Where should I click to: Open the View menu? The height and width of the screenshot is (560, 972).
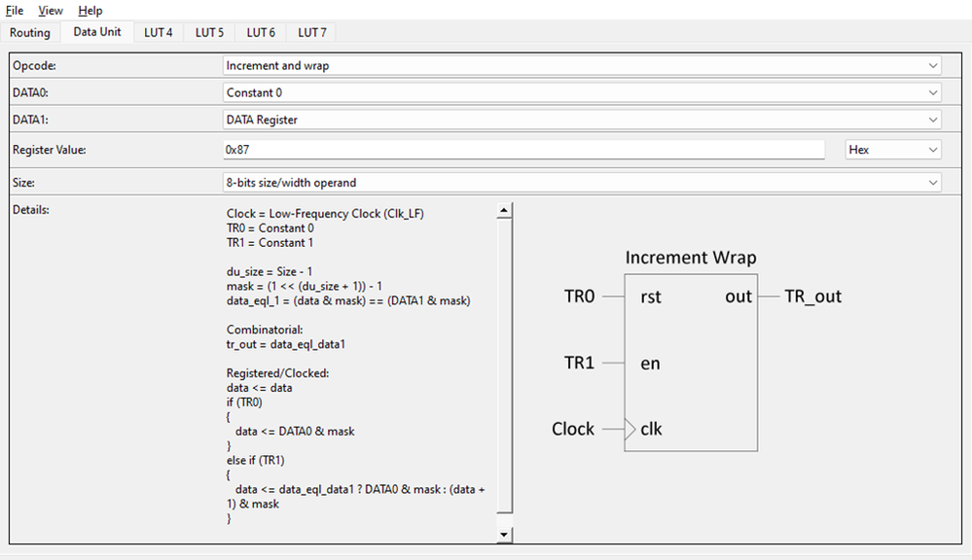pyautogui.click(x=50, y=10)
